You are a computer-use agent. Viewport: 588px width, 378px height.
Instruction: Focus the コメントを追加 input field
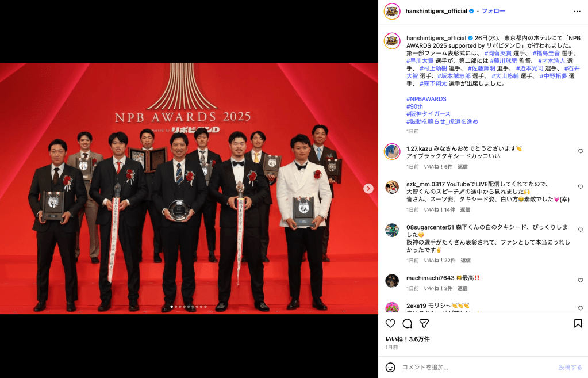(478, 368)
